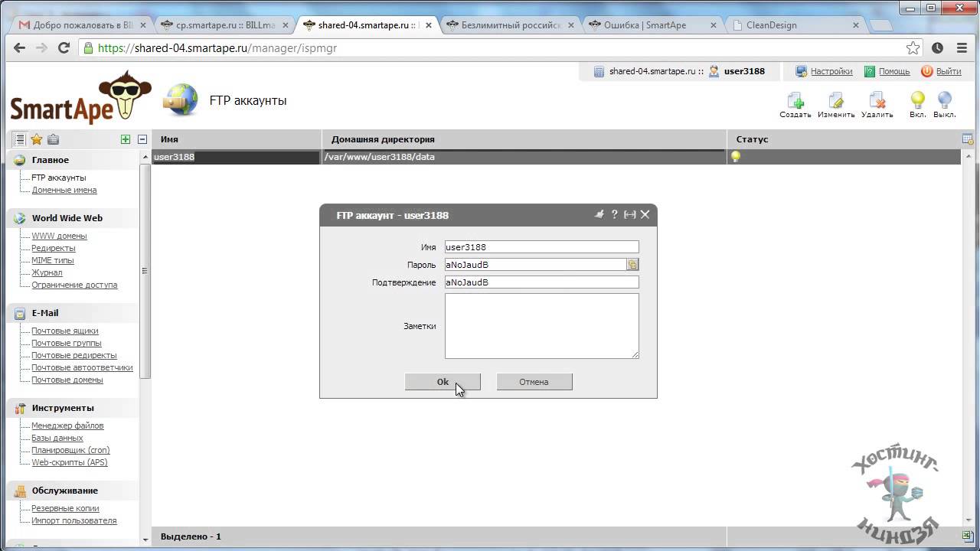Click the status lightbulb for user3188
The width and height of the screenshot is (980, 551).
click(736, 157)
